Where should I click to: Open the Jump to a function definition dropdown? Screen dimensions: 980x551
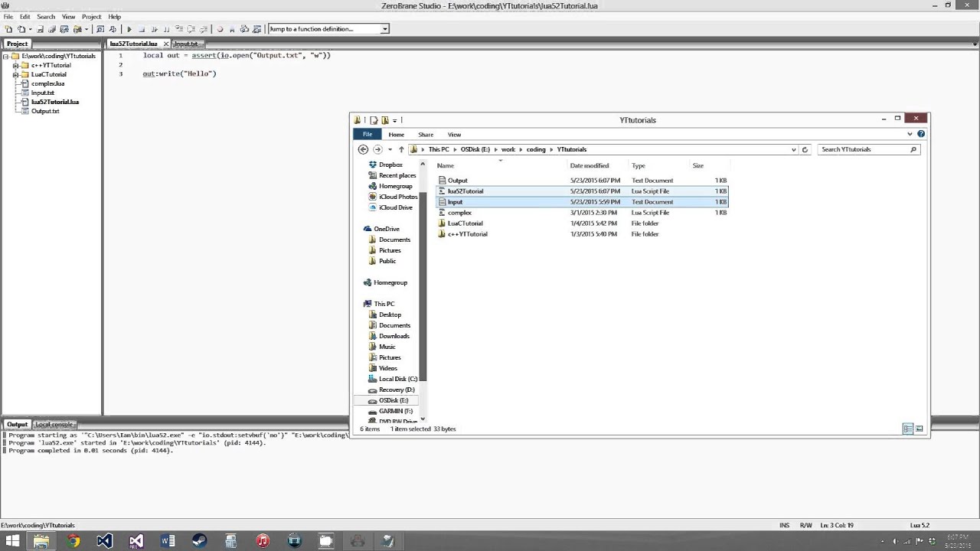384,29
